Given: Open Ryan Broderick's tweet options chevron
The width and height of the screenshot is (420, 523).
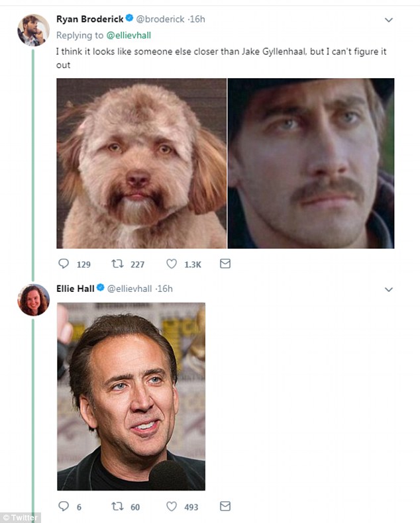Looking at the screenshot, I should [x=389, y=20].
